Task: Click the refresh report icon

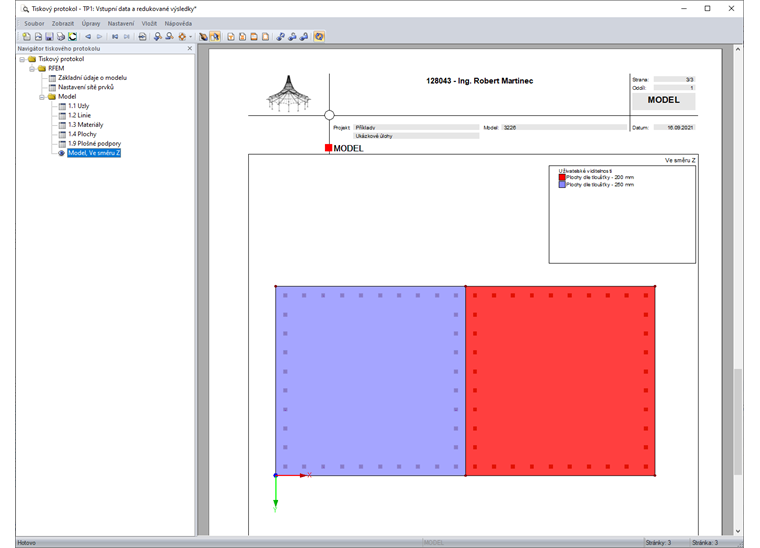Action: click(72, 36)
